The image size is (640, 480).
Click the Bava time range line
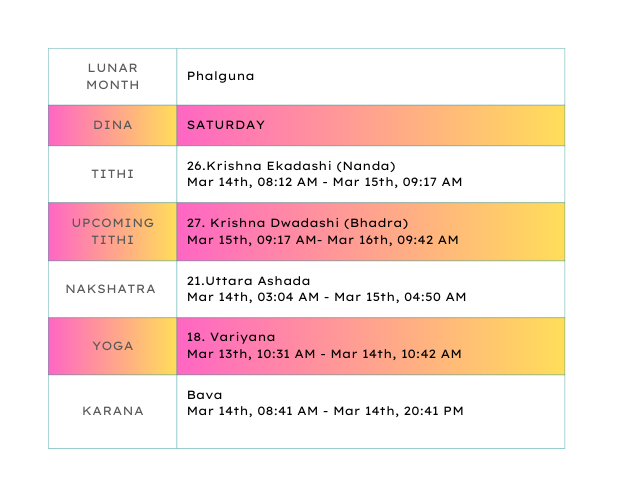(x=324, y=411)
